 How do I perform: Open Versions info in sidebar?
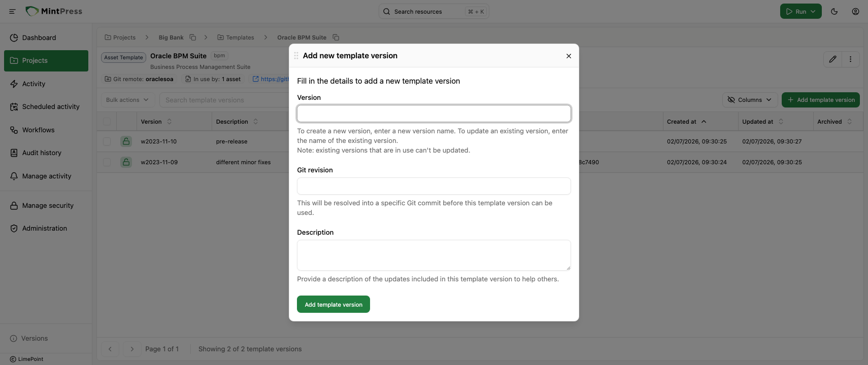click(29, 338)
